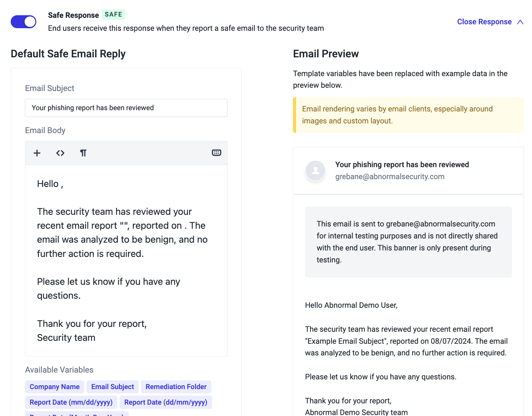Click the preview email subject heading
Viewport: 532px width, 416px height.
click(402, 165)
